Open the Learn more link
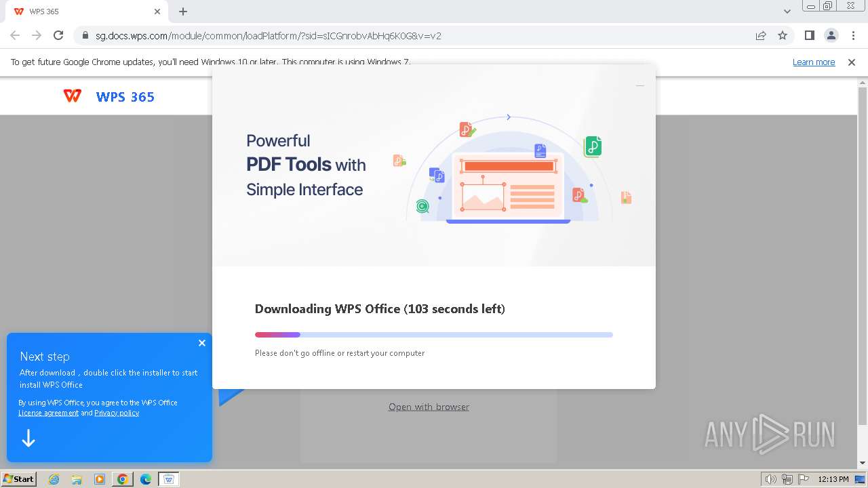This screenshot has width=868, height=488. pos(814,62)
